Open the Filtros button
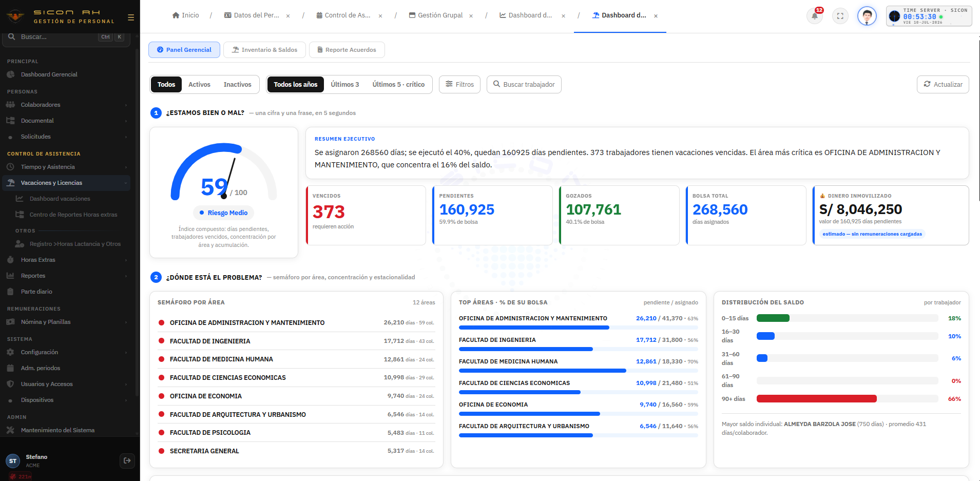Viewport: 980px width, 481px height. [459, 85]
